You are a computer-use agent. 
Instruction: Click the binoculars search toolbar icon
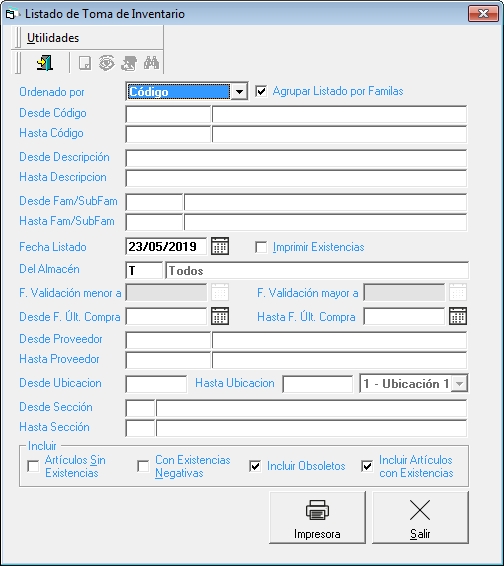pos(151,63)
